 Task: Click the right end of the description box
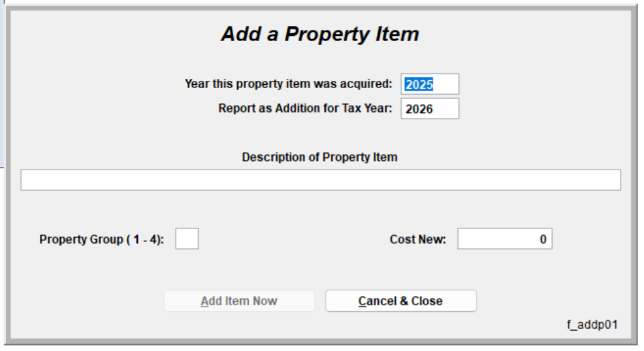pyautogui.click(x=614, y=180)
